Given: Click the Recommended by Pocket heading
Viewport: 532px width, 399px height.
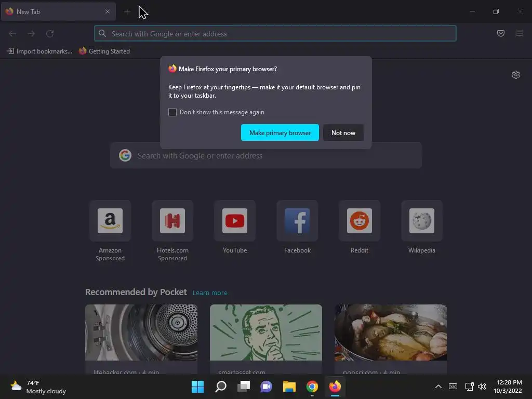Looking at the screenshot, I should 136,292.
